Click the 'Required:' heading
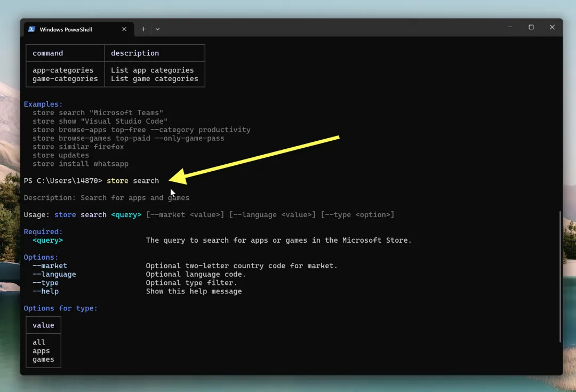 pos(43,232)
